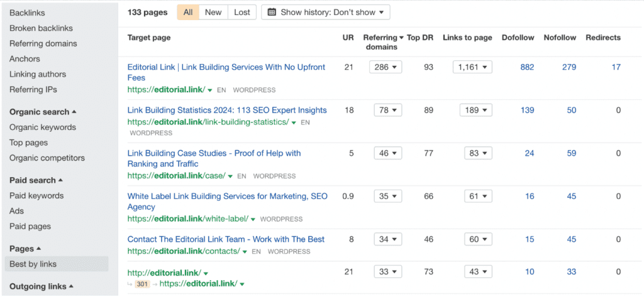View 139 dofollow links
The image size is (644, 297).
(527, 110)
